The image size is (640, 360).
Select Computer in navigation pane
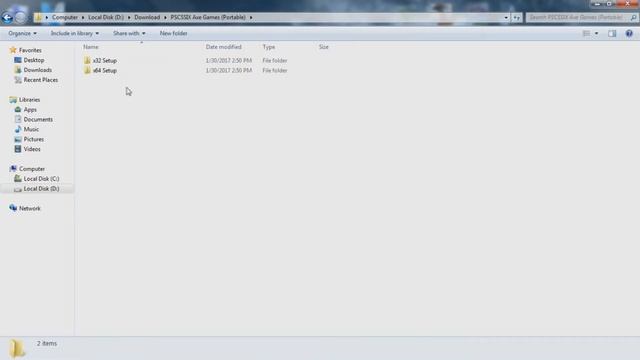32,169
